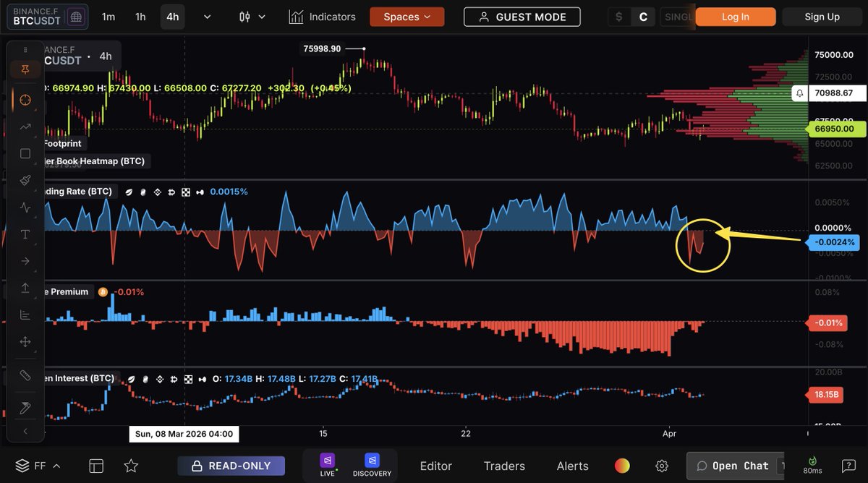Screen dimensions: 868x483
Task: Select the crosshair cursor tool
Action: click(x=25, y=100)
